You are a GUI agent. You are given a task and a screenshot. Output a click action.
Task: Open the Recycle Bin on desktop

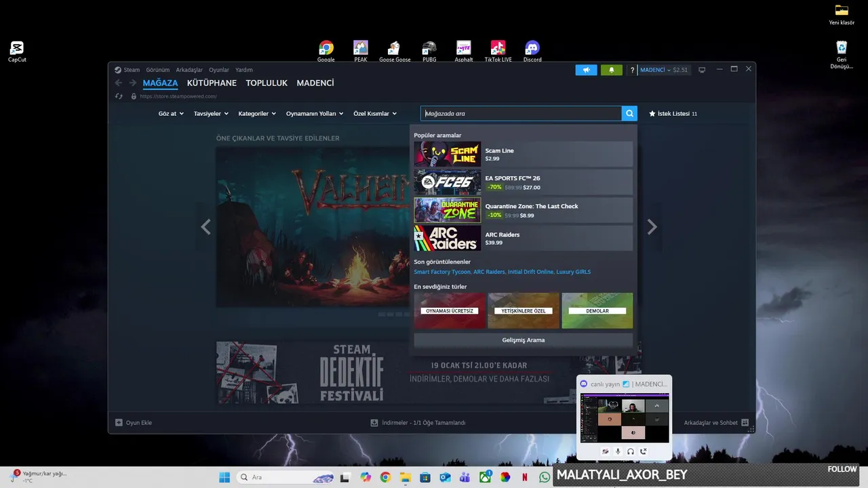click(842, 55)
